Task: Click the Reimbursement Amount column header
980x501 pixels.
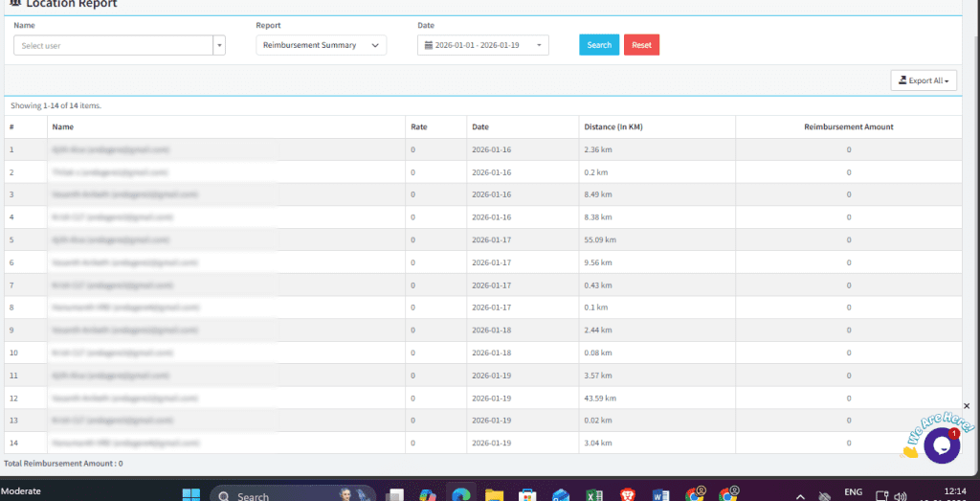Action: [848, 126]
